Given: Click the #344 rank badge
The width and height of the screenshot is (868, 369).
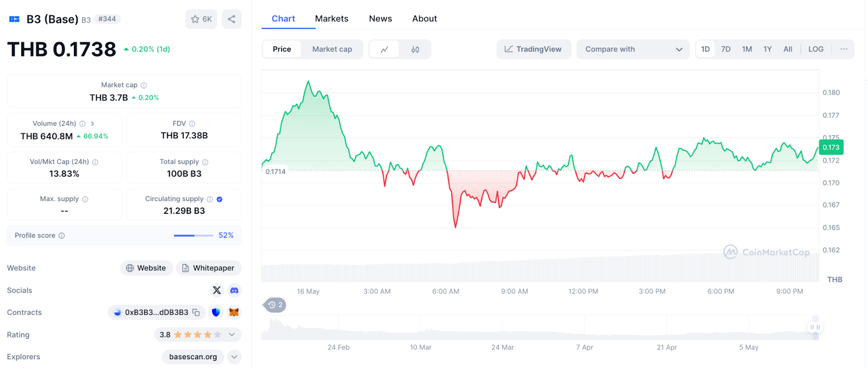Looking at the screenshot, I should tap(107, 19).
